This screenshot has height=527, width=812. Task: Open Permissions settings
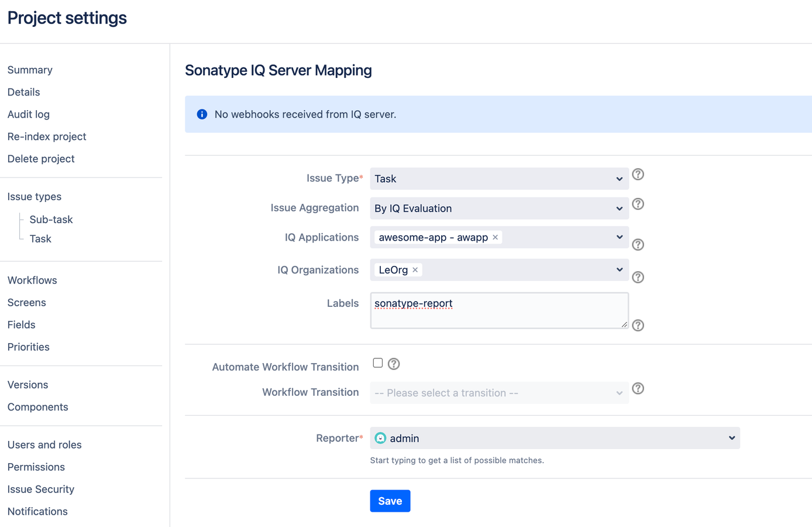tap(36, 467)
